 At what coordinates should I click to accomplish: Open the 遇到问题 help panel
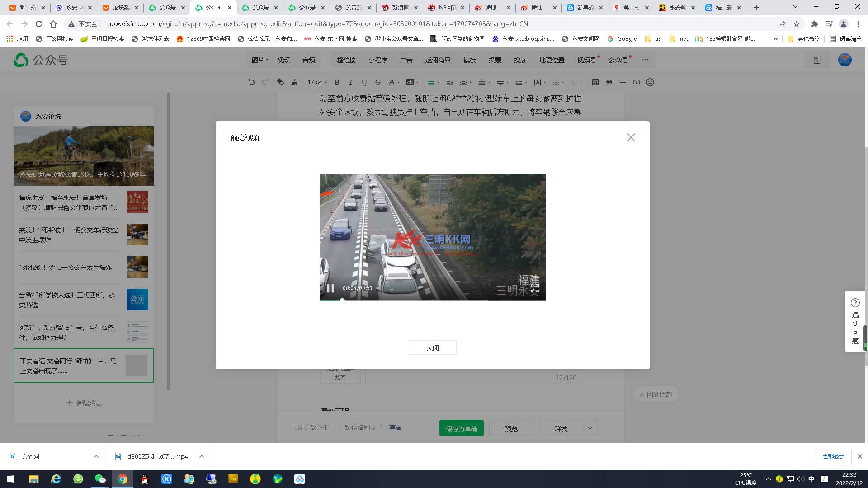[855, 321]
